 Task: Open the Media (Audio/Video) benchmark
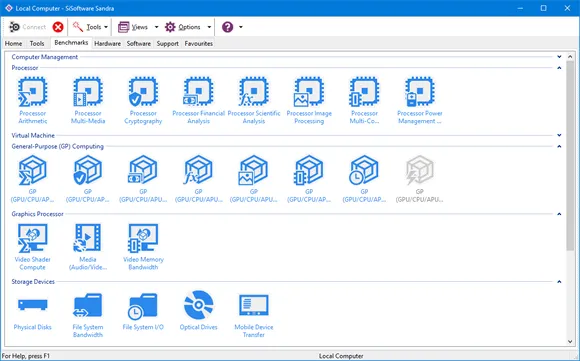point(88,246)
